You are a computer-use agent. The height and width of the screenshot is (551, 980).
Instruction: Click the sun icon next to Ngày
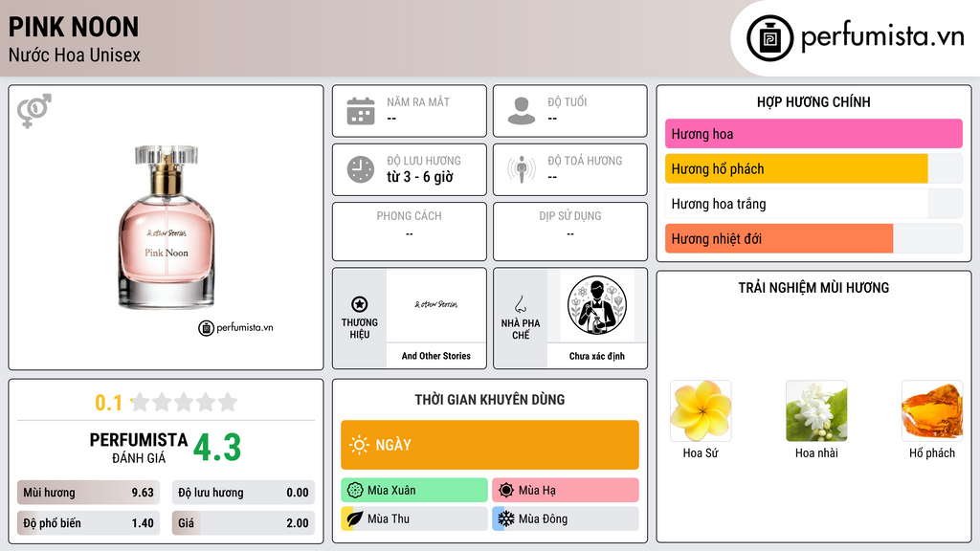click(x=360, y=445)
